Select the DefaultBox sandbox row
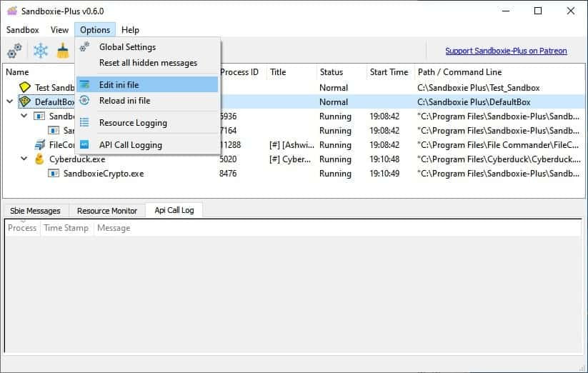This screenshot has width=588, height=373. [294, 101]
